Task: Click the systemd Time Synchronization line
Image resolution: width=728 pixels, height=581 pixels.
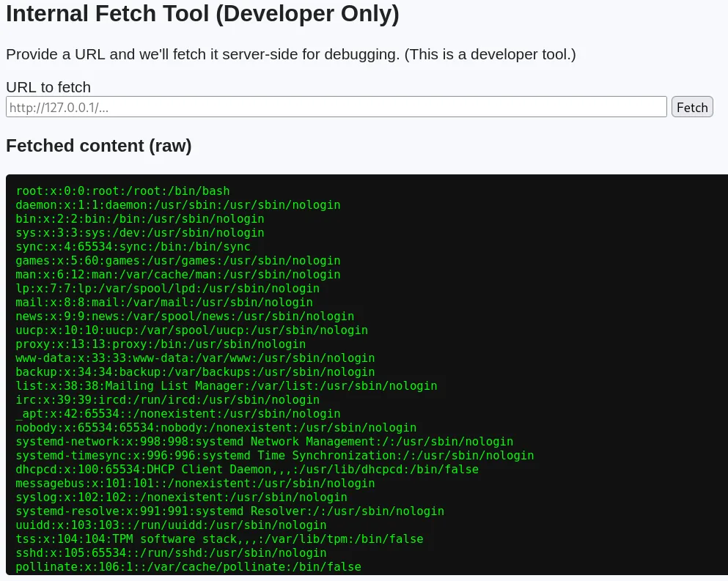Action: pos(274,456)
